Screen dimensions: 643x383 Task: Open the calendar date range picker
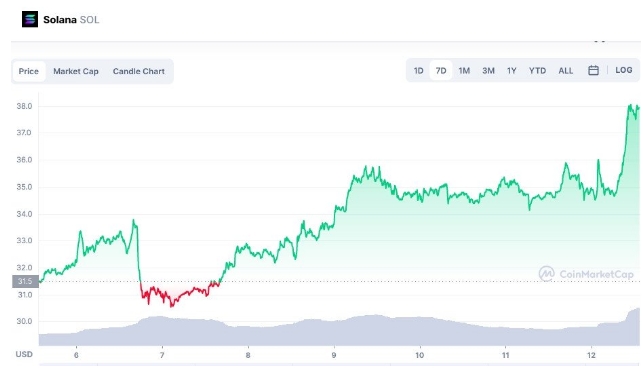593,71
